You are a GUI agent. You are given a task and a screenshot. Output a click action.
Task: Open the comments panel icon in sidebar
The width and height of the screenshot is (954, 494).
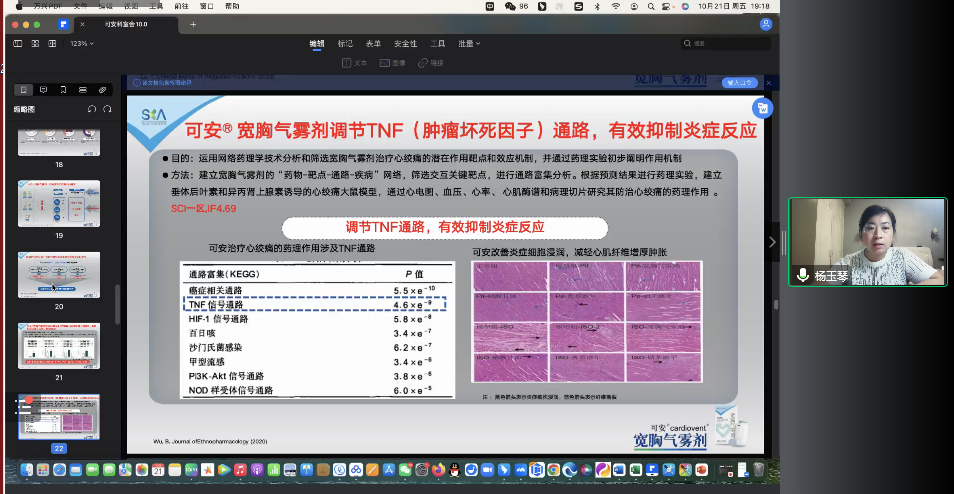point(43,89)
